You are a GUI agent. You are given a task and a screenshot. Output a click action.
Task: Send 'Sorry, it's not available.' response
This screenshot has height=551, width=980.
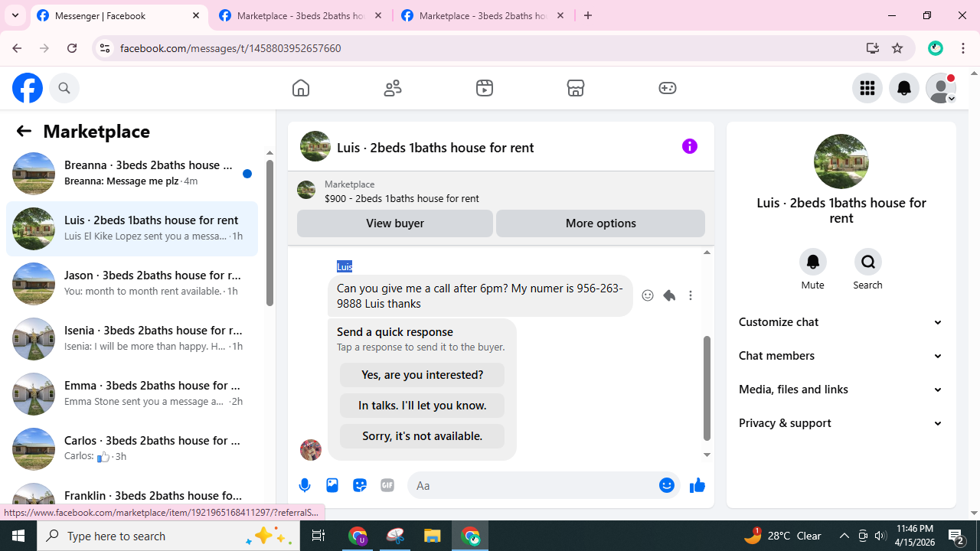[x=422, y=436]
